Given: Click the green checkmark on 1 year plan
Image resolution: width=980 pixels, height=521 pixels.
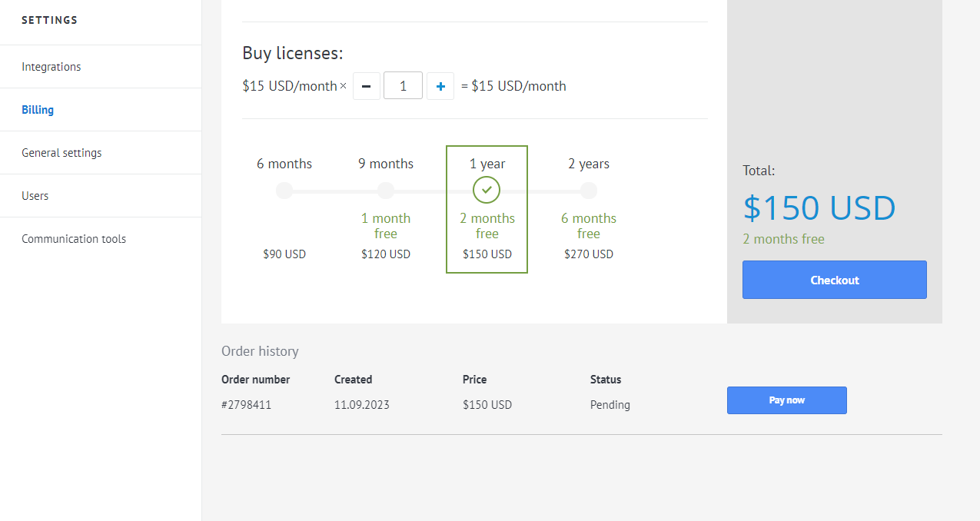Looking at the screenshot, I should click(487, 190).
